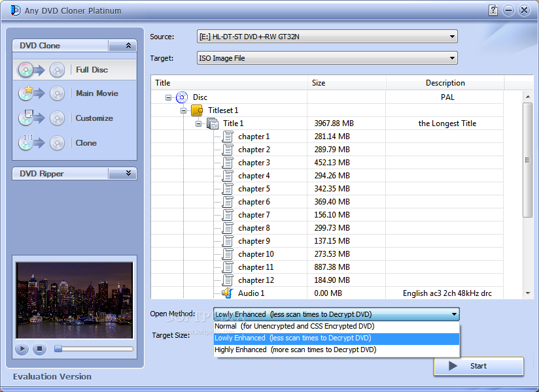Click the title list scroll-up arrow
Image resolution: width=539 pixels, height=392 pixels.
coord(528,97)
